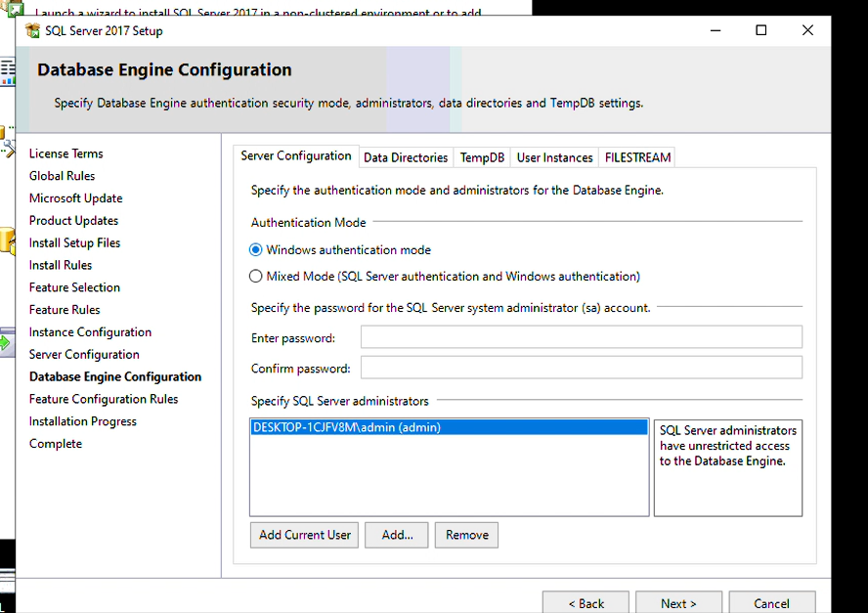
Task: Click Install Setup Files step in sidebar
Action: [74, 242]
